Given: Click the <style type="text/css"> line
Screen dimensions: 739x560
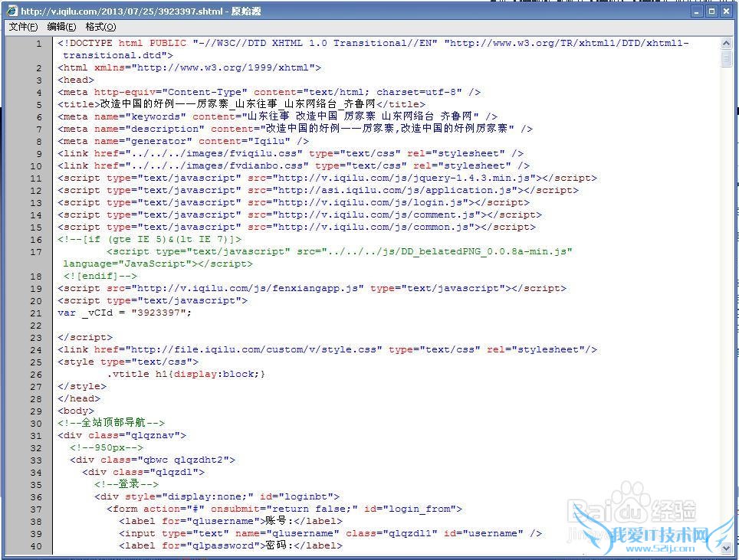Looking at the screenshot, I should [128, 362].
